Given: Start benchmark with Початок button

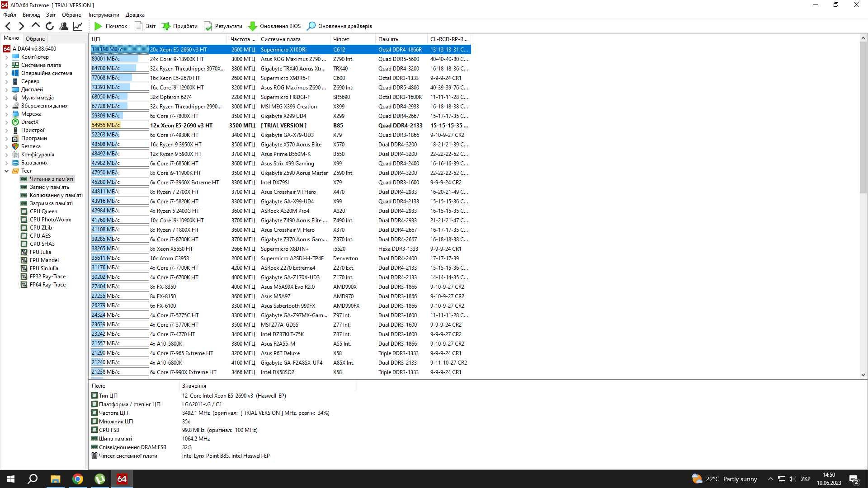Looking at the screenshot, I should click(x=111, y=26).
